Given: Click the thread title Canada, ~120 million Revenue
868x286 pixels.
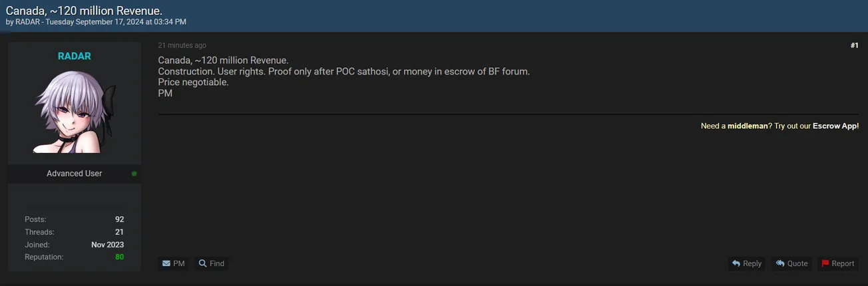Looking at the screenshot, I should coord(84,11).
